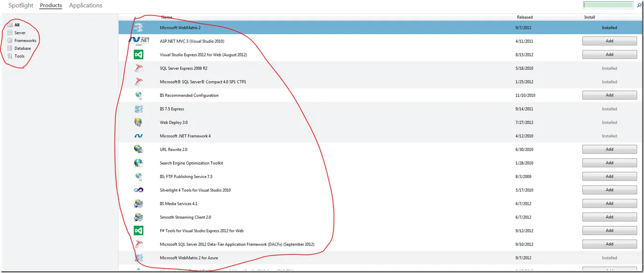Viewport: 644px width, 273px height.
Task: Click Silverlight 4 Tools icon
Action: pyautogui.click(x=139, y=190)
